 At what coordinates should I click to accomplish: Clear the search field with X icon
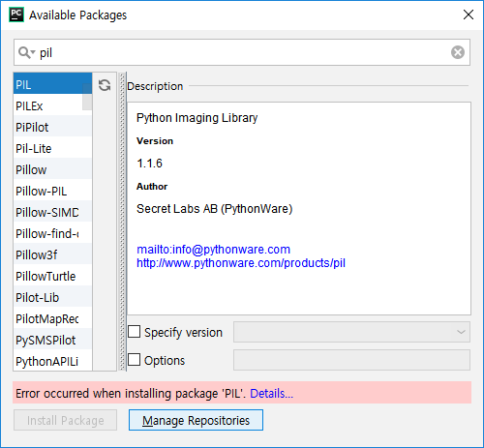click(458, 52)
